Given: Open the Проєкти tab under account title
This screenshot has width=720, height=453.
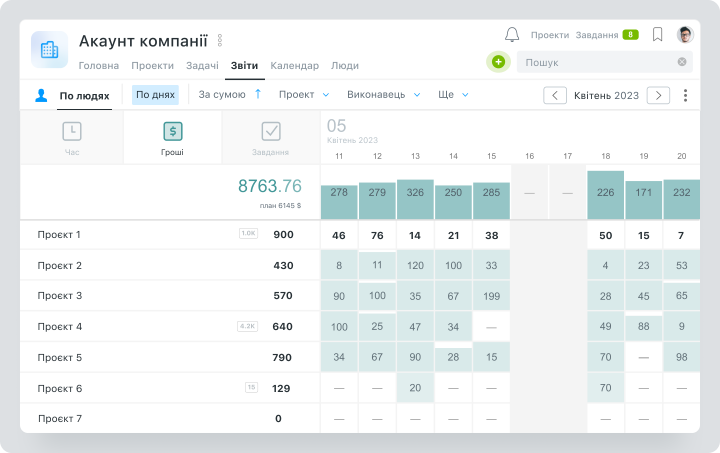Looking at the screenshot, I should tap(152, 66).
